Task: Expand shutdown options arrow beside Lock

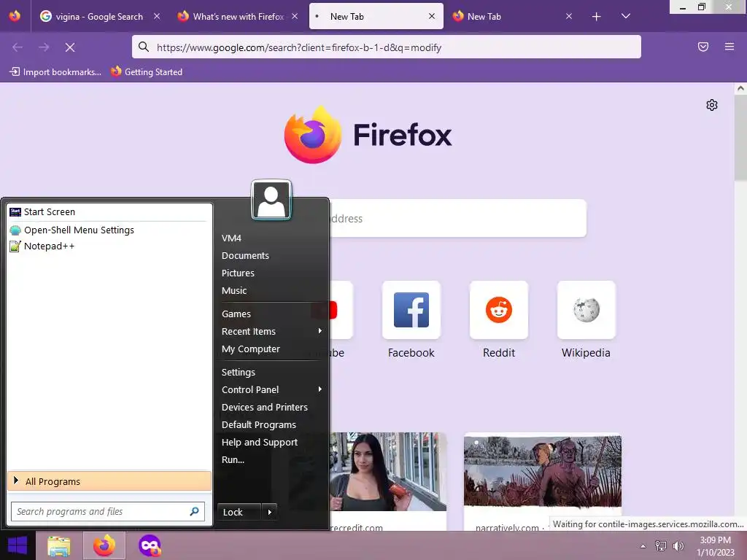Action: click(x=270, y=513)
